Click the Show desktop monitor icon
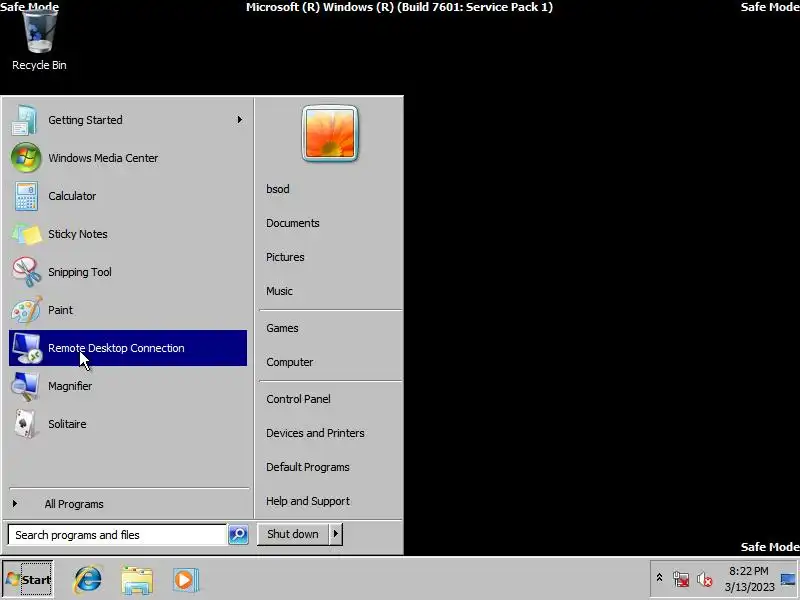 pos(788,579)
